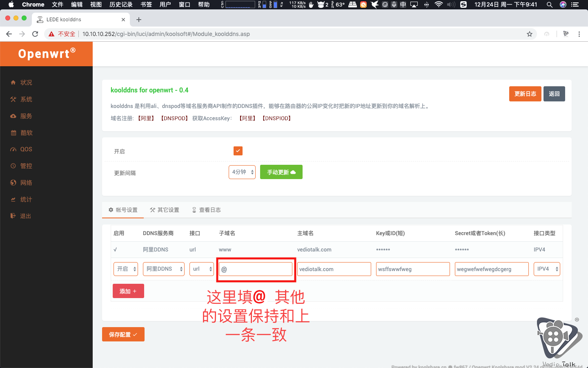Click the Key或ID input with wsffswwfweg
This screenshot has height=368, width=588.
(x=413, y=269)
